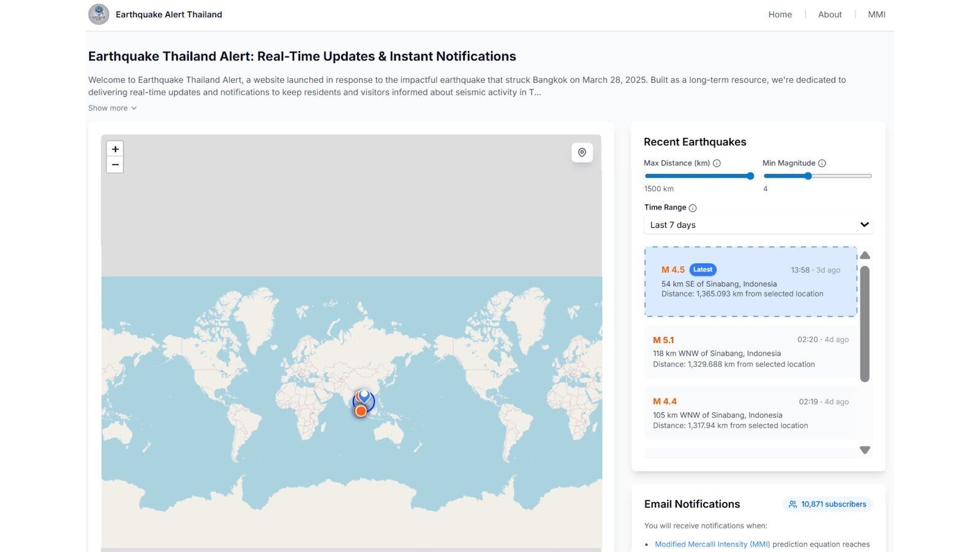Expand the description with Show more
Image resolution: width=980 pixels, height=552 pixels.
pyautogui.click(x=112, y=108)
